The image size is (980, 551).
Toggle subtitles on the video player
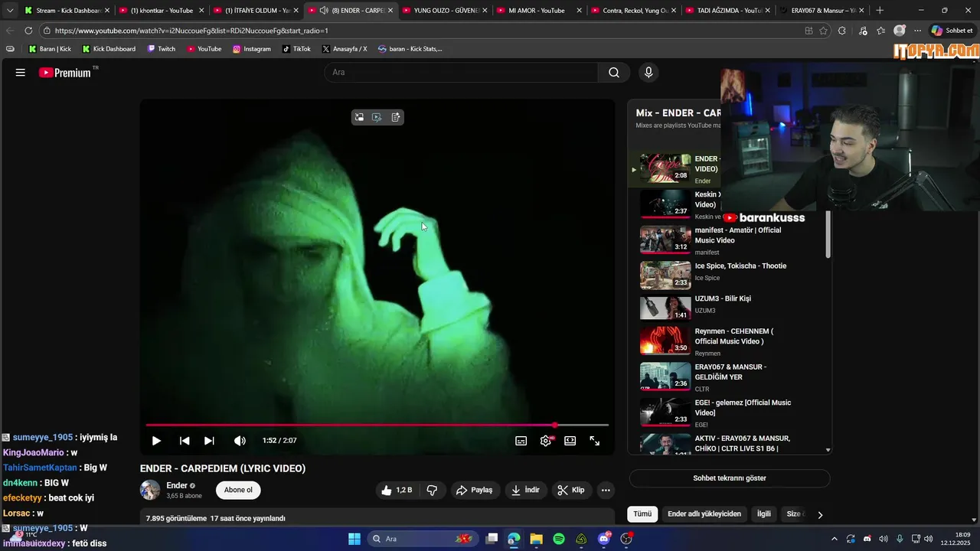click(x=521, y=441)
